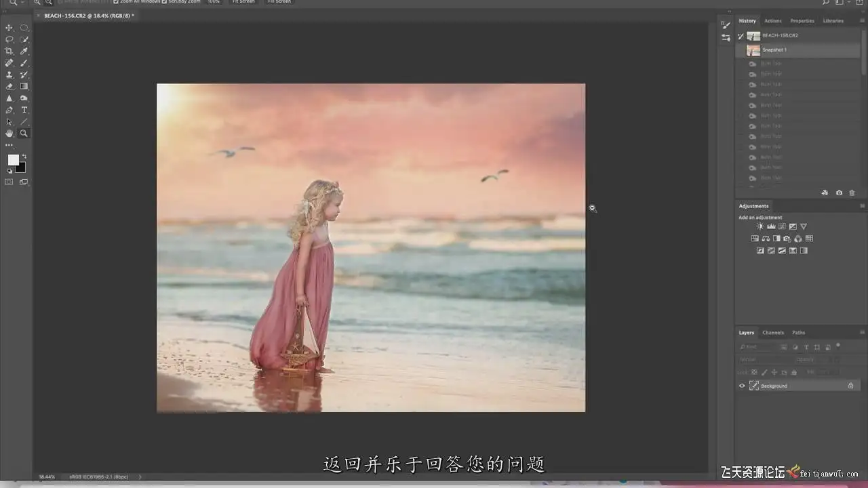Select the Type tool
Screen dimensions: 868x488
[x=24, y=110]
